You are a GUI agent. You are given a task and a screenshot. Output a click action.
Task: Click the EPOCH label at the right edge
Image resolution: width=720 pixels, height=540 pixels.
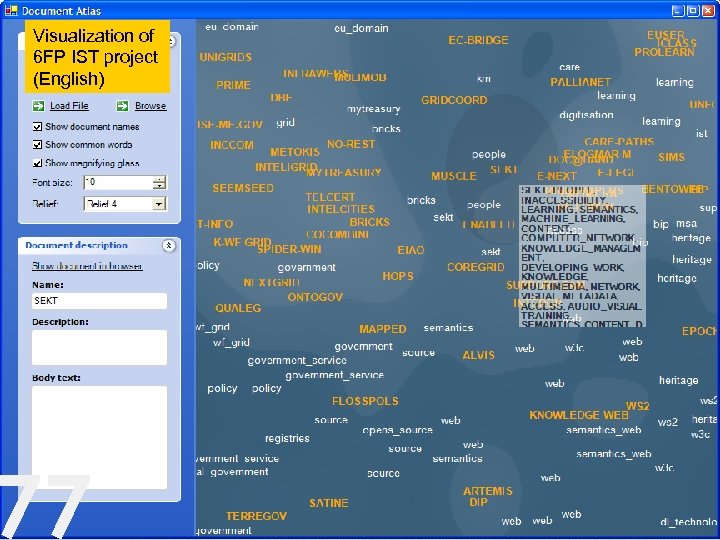coord(700,331)
